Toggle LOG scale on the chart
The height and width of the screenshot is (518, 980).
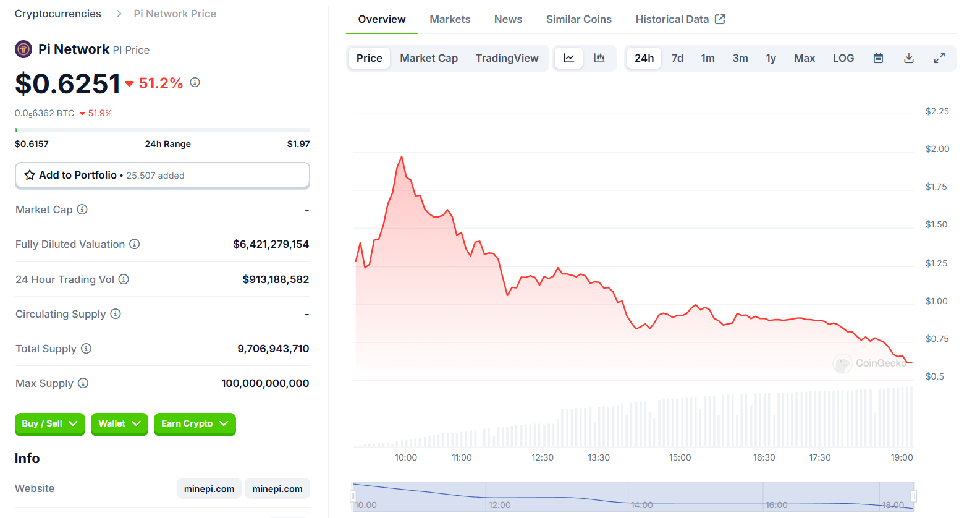[x=843, y=58]
